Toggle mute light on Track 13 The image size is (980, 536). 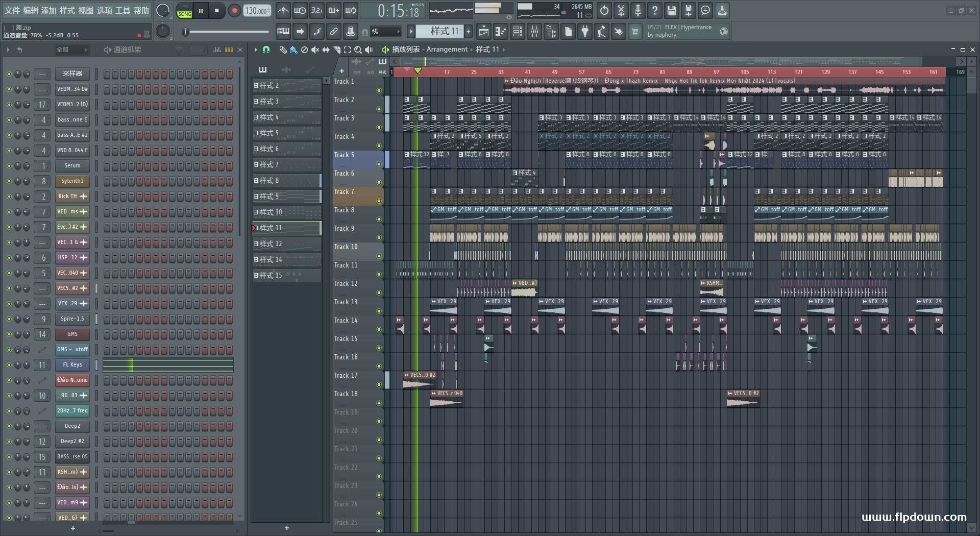click(379, 311)
